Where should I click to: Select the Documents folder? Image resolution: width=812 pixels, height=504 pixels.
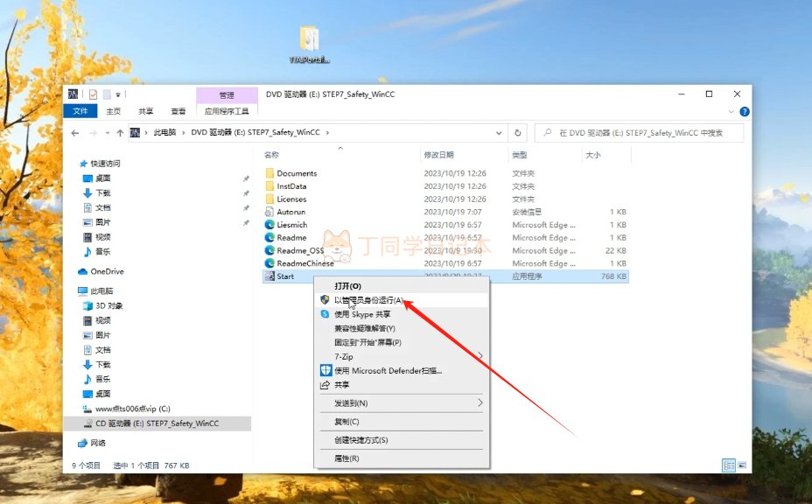click(x=297, y=173)
